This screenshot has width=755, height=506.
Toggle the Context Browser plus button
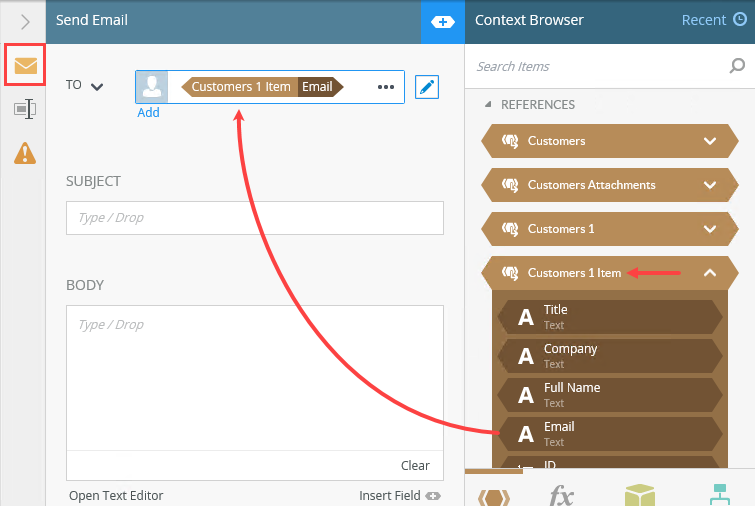[x=443, y=22]
